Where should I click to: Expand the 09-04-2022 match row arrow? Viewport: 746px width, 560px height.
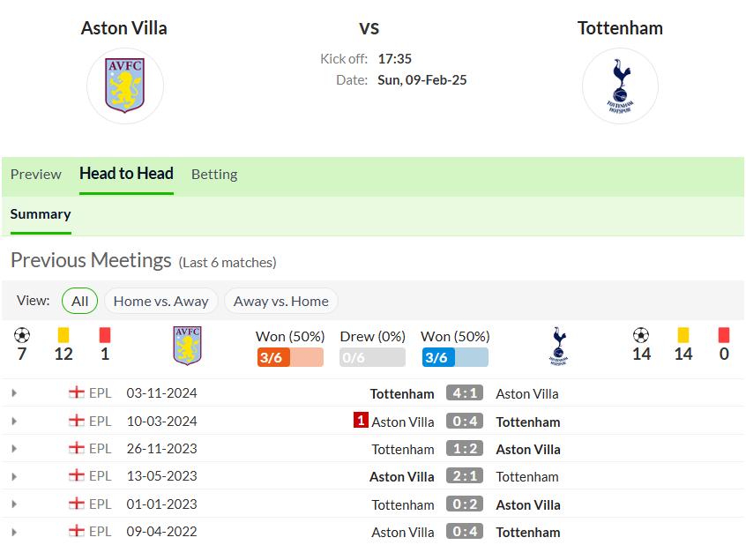14,532
